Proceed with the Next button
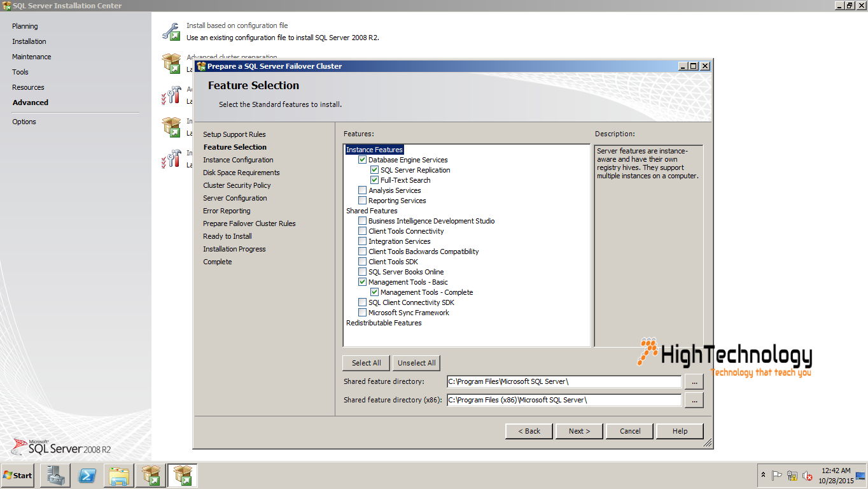 pos(579,431)
